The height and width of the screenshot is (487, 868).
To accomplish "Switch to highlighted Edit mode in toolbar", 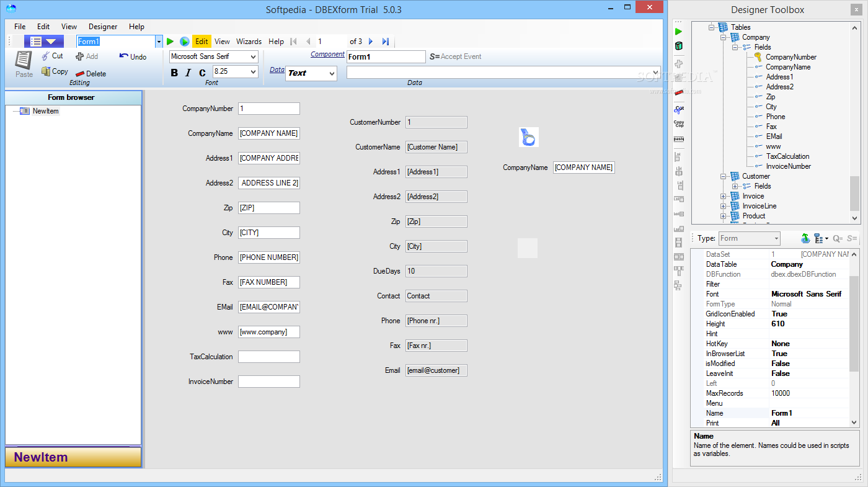I will point(201,42).
